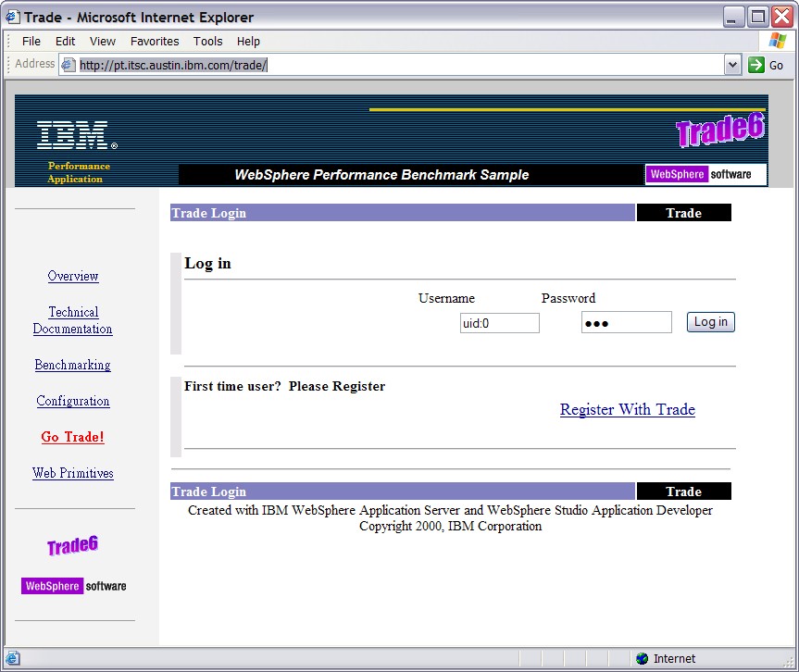Minimize the Internet Explorer window
This screenshot has width=799, height=672.
point(733,17)
